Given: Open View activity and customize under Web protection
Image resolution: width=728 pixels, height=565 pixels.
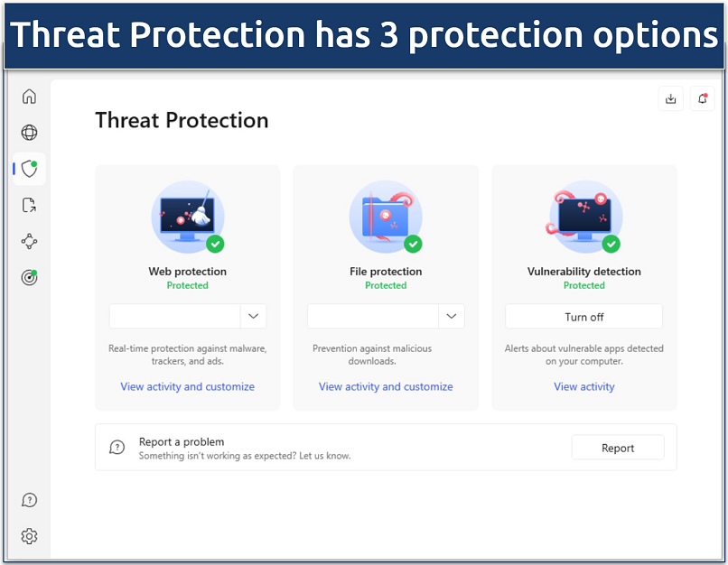Looking at the screenshot, I should [187, 386].
